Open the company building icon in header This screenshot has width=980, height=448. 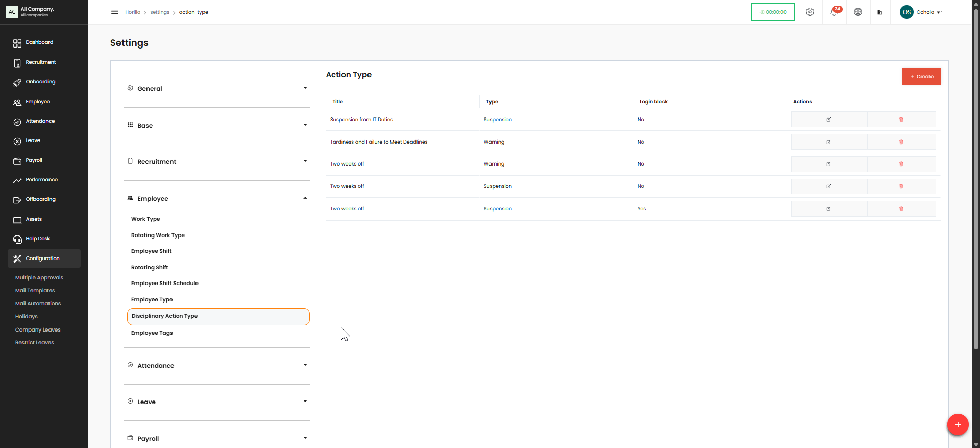879,12
